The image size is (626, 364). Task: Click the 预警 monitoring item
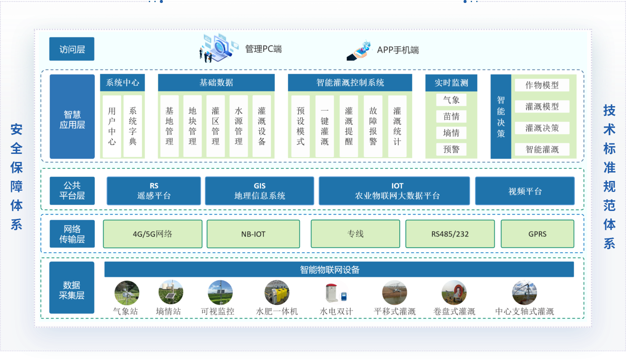tap(451, 149)
